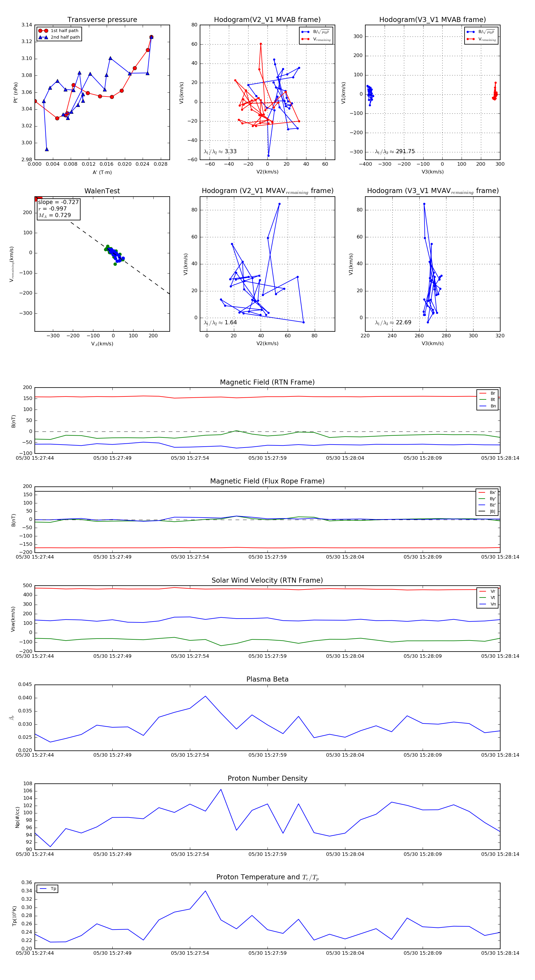Screen dimensions: 535x980
Task: Click the 'Pt' (nPa)' axis label
Action: (x=16, y=92)
